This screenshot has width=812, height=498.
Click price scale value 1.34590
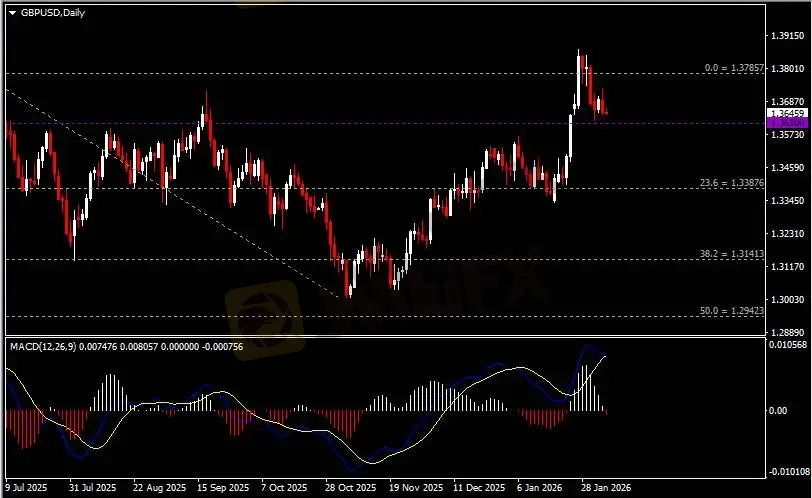(x=788, y=168)
